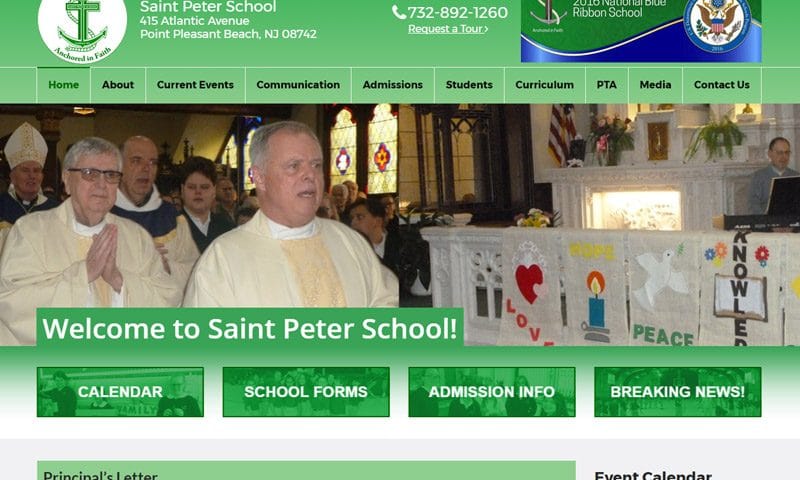
Task: Open the SCHOOL FORMS button
Action: (306, 392)
